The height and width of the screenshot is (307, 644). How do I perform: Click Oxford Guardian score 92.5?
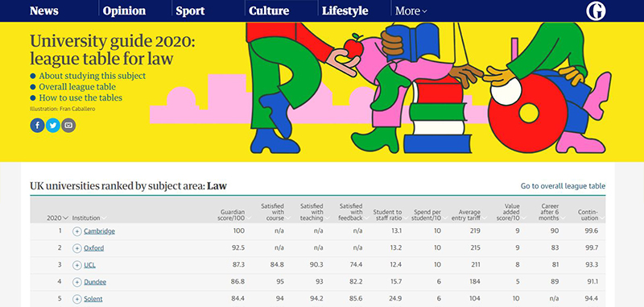[x=238, y=248]
